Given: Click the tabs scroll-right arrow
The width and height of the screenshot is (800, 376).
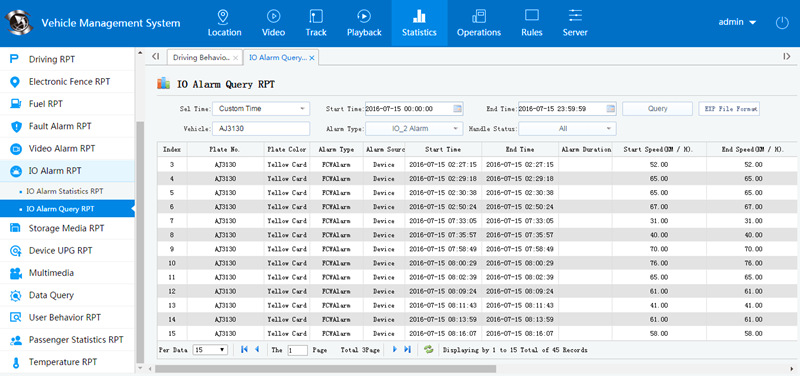Looking at the screenshot, I should coord(787,57).
